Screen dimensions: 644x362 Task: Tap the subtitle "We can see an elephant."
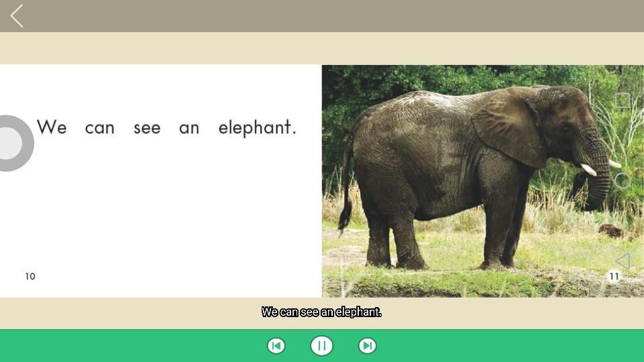point(321,312)
